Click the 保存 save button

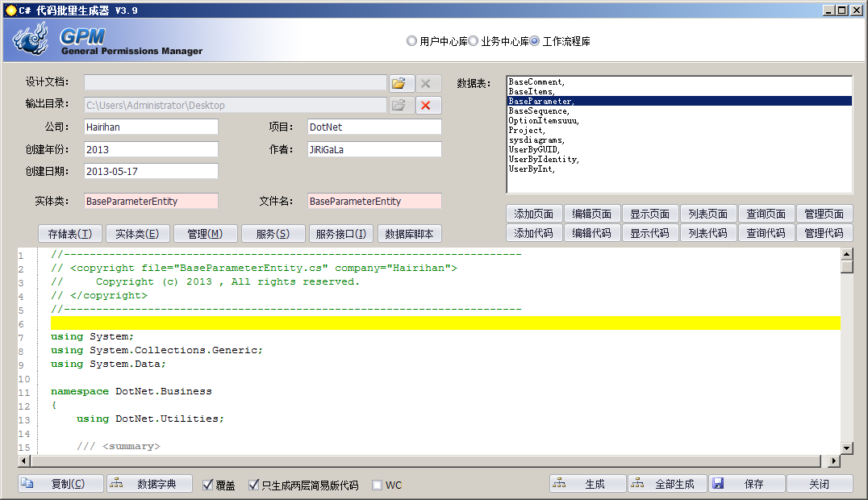(746, 484)
